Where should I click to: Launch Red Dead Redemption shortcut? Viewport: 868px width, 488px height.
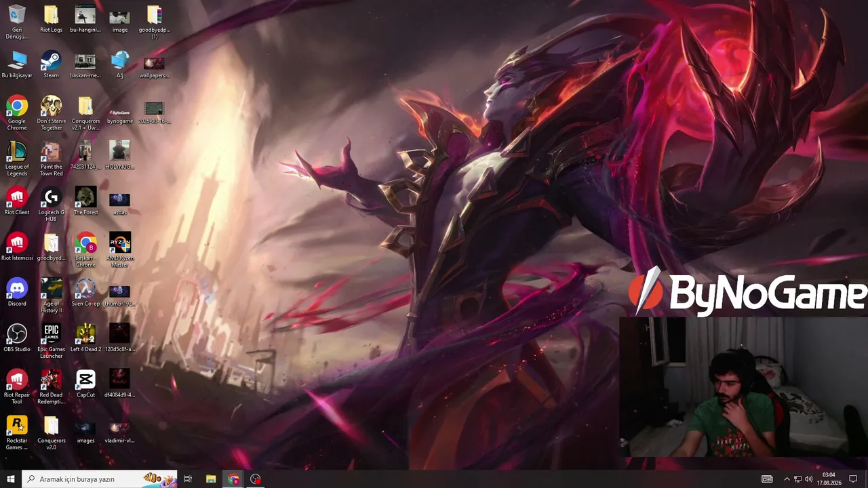[51, 380]
